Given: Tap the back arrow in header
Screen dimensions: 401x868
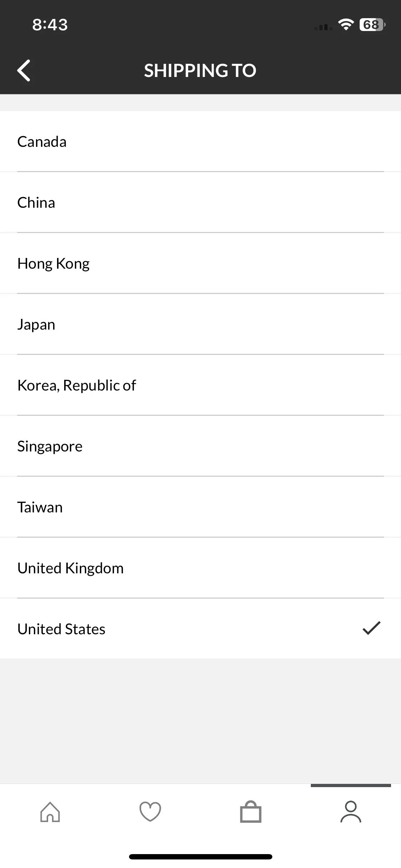Looking at the screenshot, I should click(24, 70).
